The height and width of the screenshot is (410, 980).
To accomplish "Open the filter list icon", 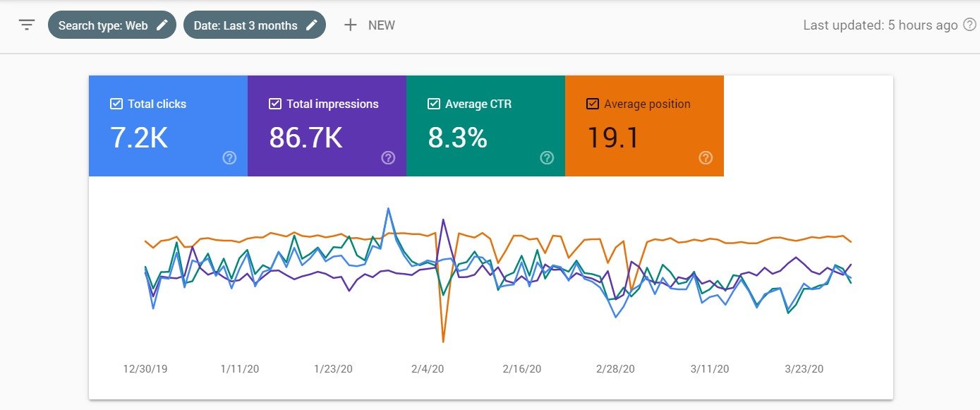I will tap(27, 25).
